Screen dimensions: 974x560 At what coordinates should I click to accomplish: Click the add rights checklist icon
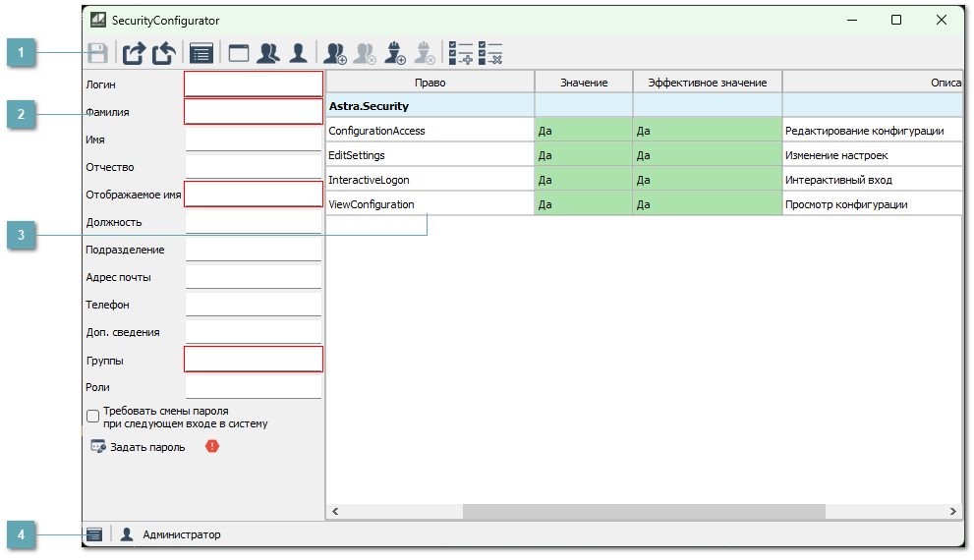[460, 53]
